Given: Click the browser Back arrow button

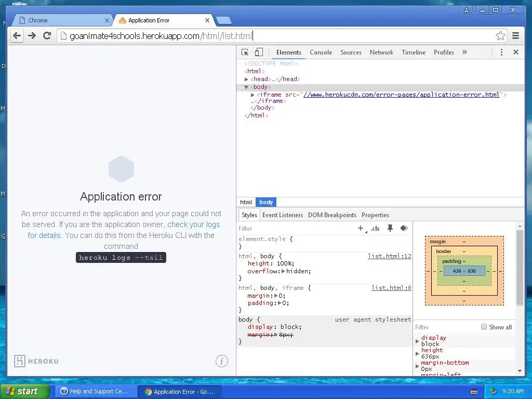Looking at the screenshot, I should pyautogui.click(x=17, y=36).
